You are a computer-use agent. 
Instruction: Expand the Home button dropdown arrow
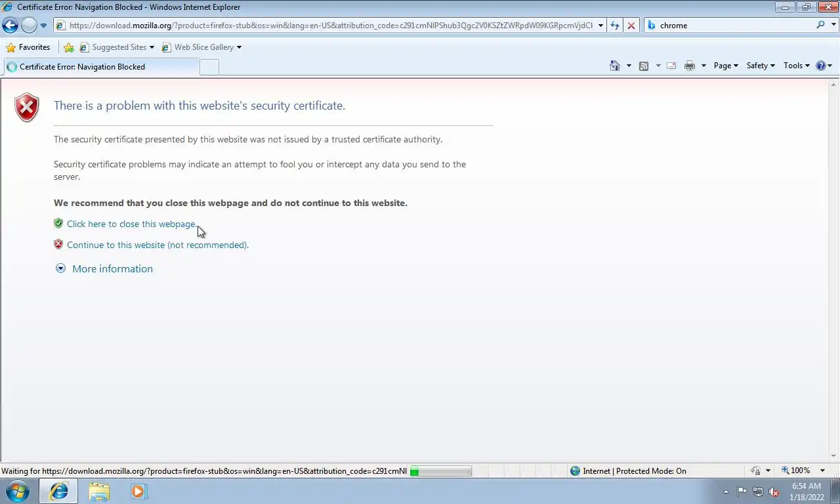[x=629, y=66]
